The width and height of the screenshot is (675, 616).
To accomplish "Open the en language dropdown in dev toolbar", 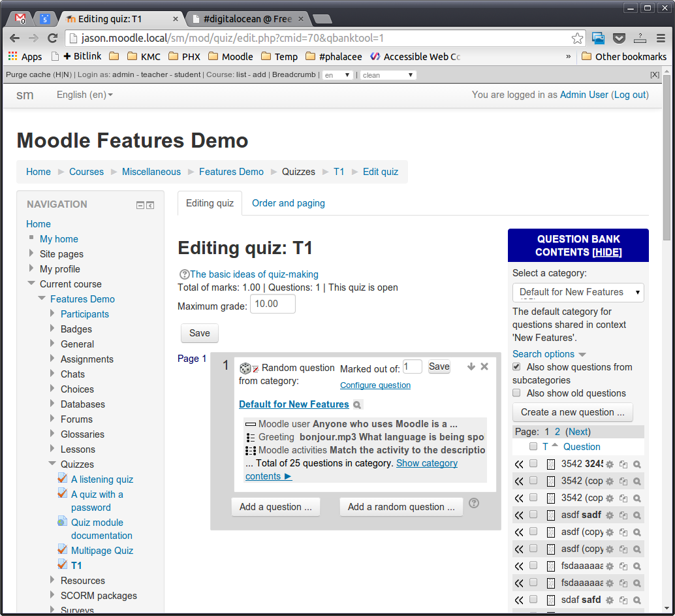I will pyautogui.click(x=337, y=75).
